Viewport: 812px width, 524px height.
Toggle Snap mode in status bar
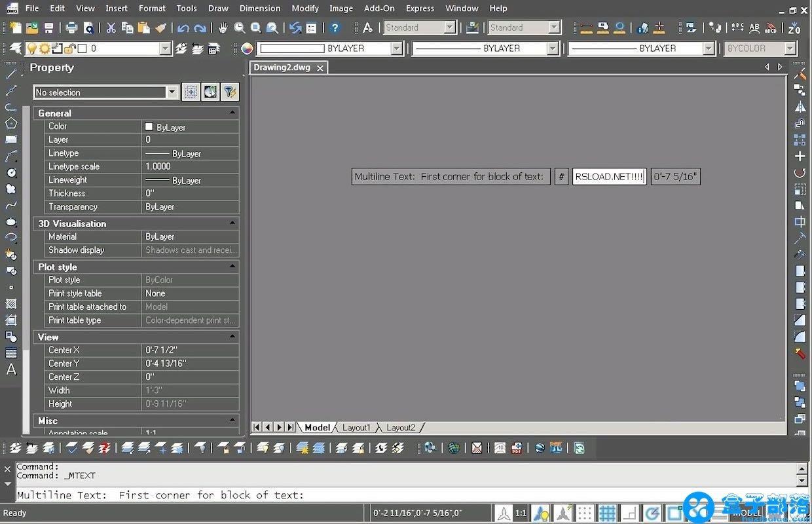pyautogui.click(x=585, y=513)
